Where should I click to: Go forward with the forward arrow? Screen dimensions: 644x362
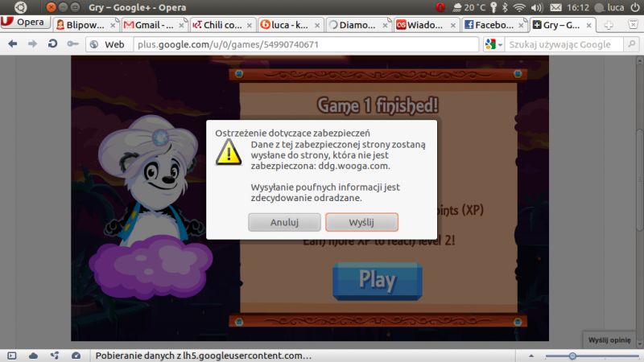coord(32,44)
